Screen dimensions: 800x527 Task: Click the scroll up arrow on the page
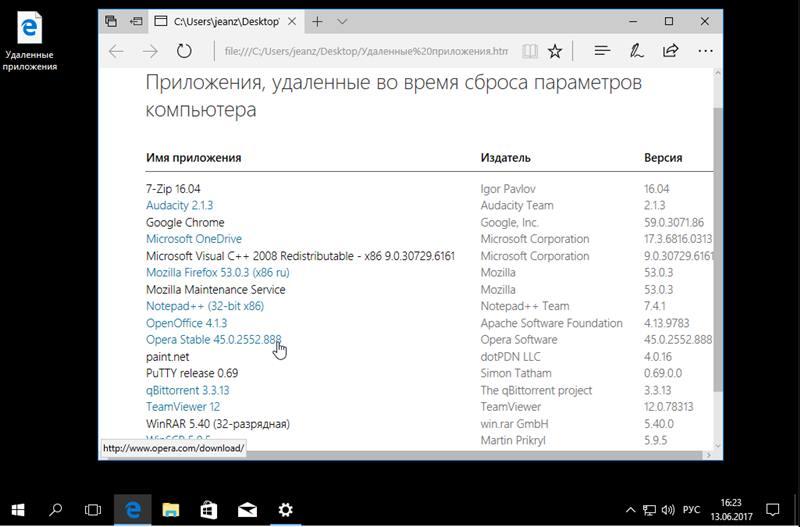718,74
